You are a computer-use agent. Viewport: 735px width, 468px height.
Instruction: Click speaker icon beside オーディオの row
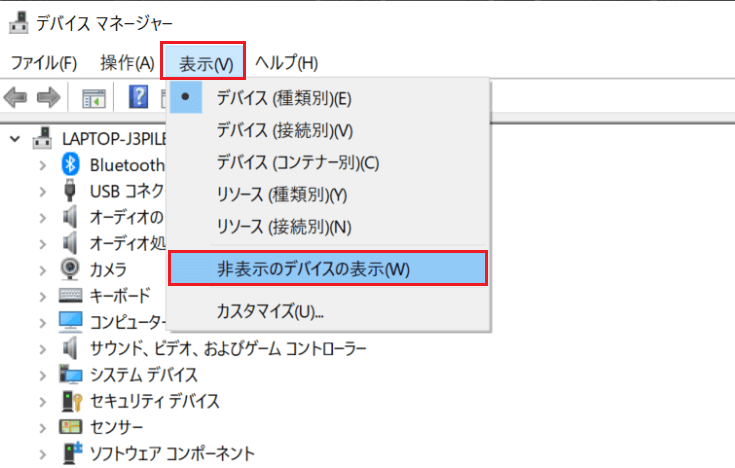click(70, 217)
